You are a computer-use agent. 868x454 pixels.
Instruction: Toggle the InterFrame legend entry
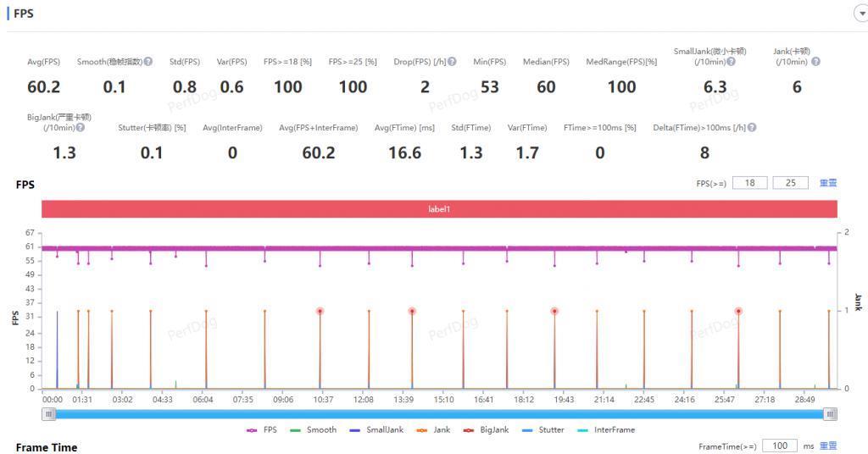coord(605,430)
